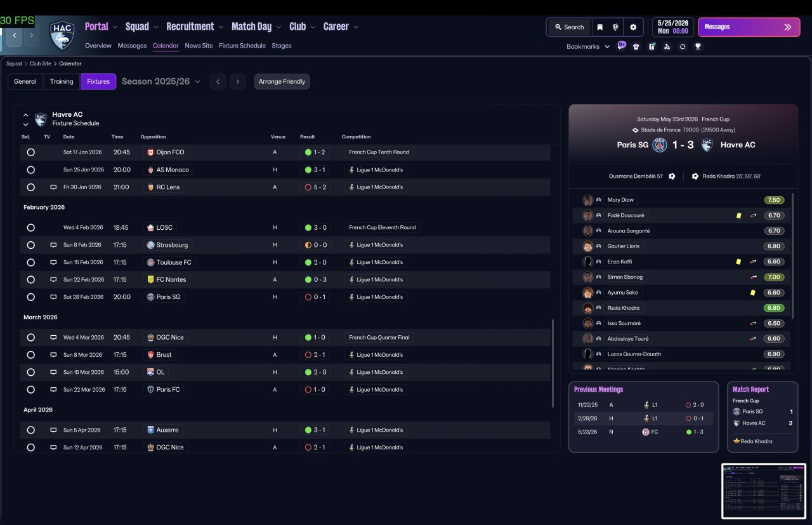812x525 pixels.
Task: Click the AS Monaco club badge
Action: click(x=150, y=169)
